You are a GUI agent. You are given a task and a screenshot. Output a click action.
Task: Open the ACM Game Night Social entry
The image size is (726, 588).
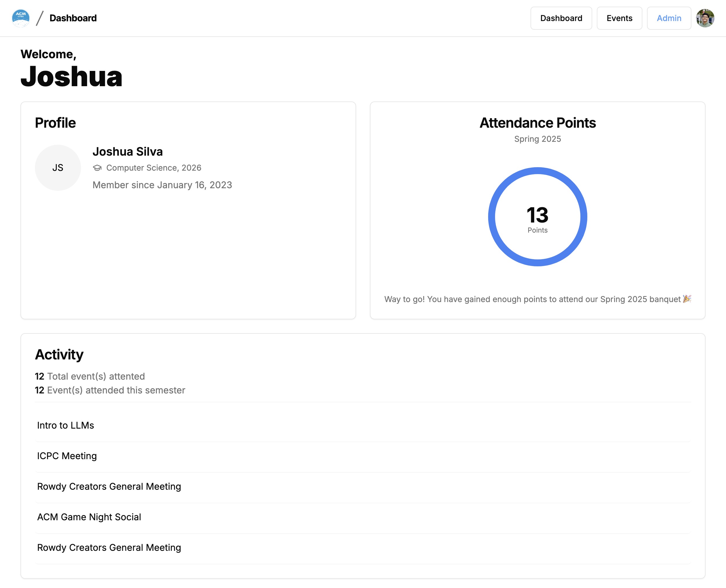[x=89, y=517]
